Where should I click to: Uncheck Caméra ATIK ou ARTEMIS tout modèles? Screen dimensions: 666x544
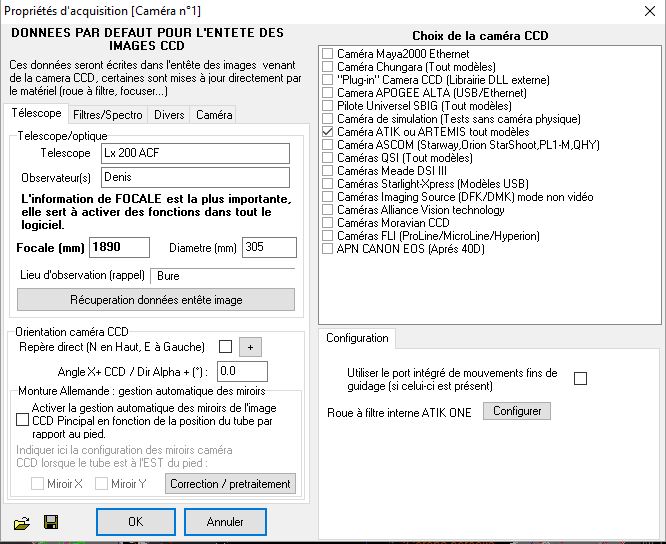click(x=329, y=131)
